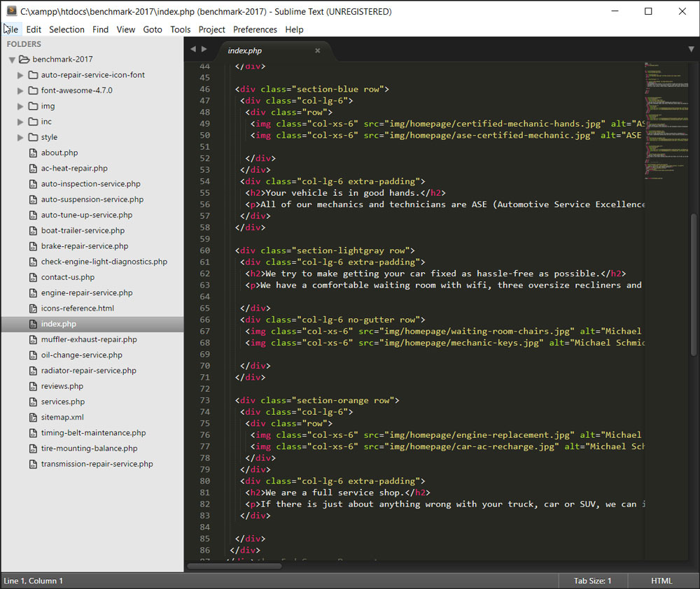Click Tab Size: 1 in the status bar
The image size is (700, 589).
pos(593,581)
